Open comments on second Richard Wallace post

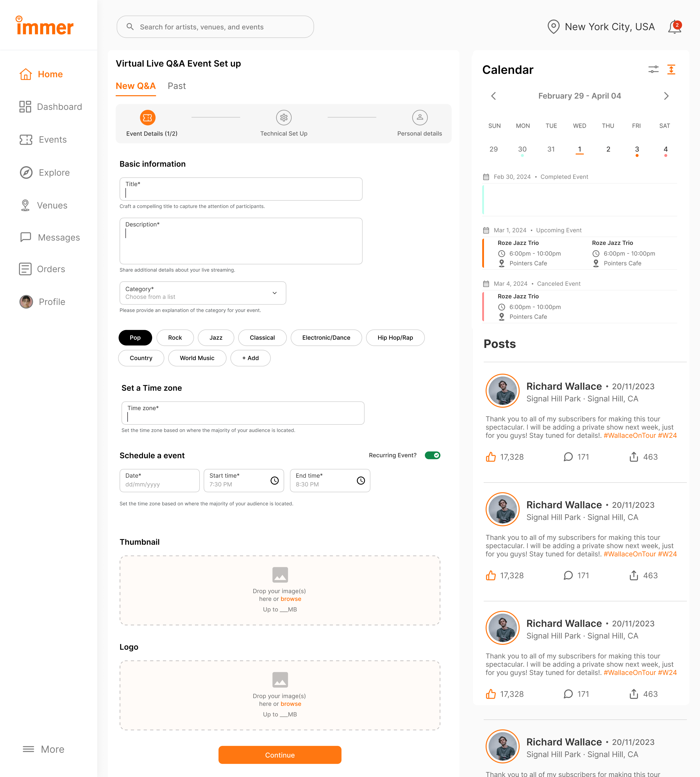(568, 576)
